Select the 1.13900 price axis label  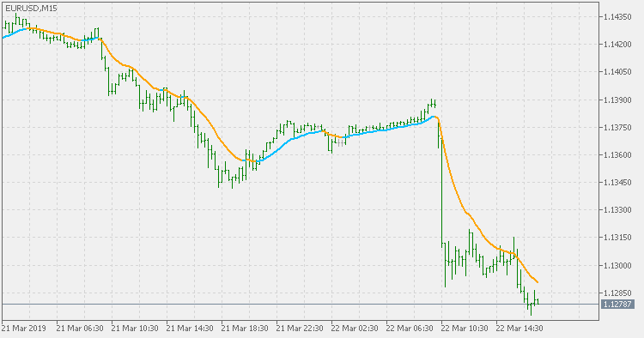point(617,100)
